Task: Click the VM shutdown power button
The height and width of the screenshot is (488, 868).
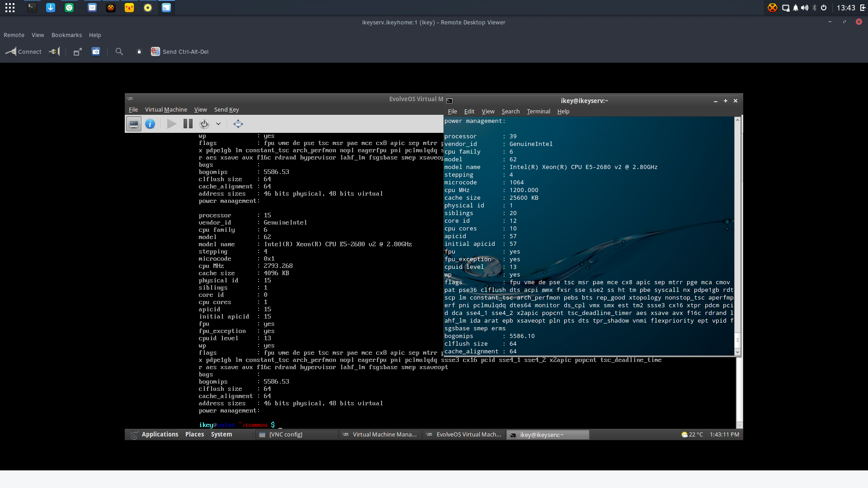Action: click(x=204, y=124)
